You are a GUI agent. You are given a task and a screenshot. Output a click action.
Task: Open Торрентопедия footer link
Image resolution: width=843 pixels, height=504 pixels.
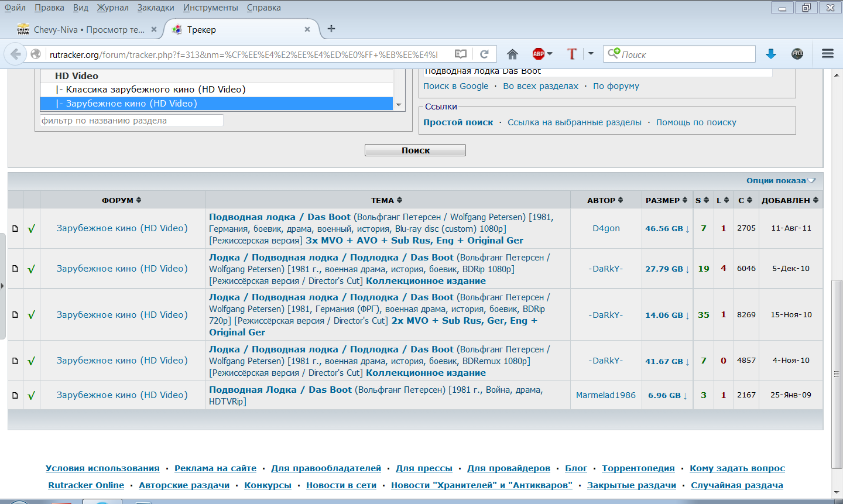click(638, 468)
